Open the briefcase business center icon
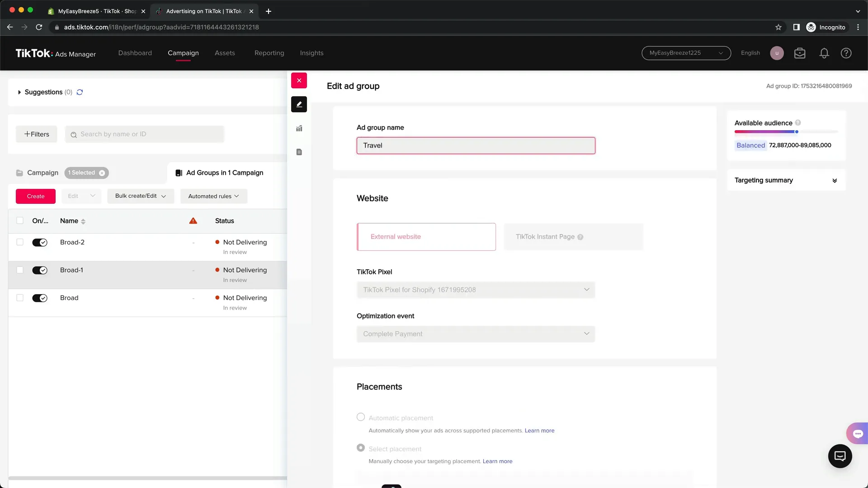868x488 pixels. (x=800, y=53)
